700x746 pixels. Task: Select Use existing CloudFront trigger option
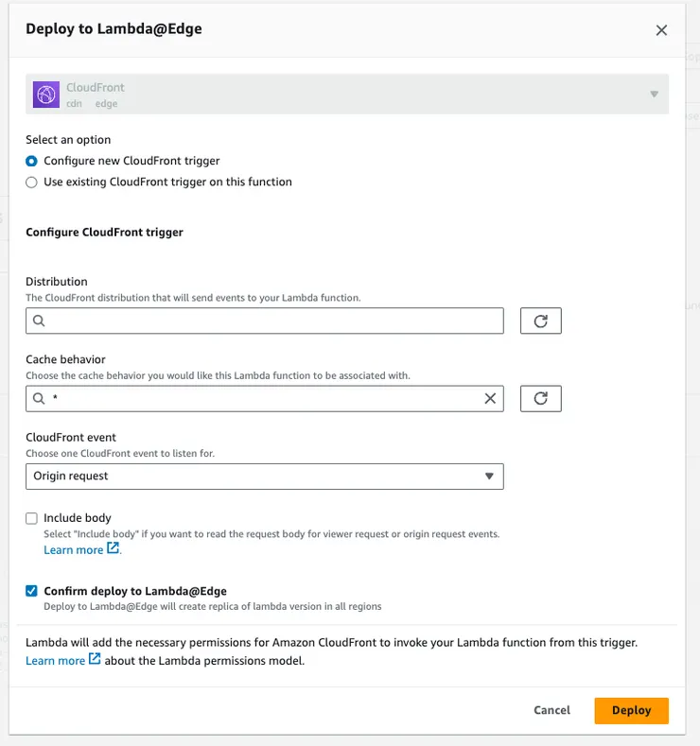pos(32,182)
